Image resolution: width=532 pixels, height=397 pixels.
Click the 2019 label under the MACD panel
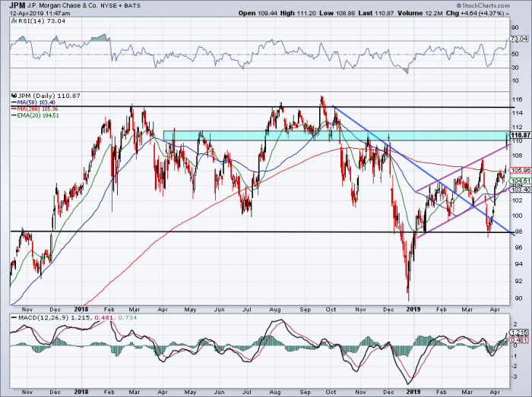point(413,392)
